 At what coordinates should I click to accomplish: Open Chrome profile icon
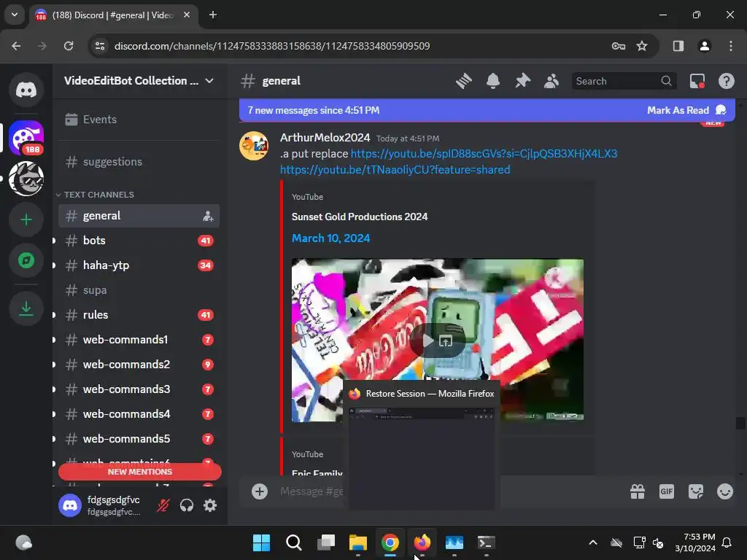coord(705,46)
